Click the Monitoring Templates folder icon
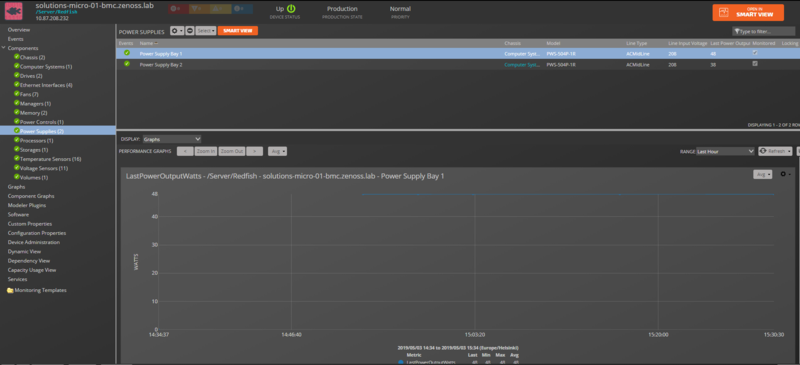 pos(10,290)
